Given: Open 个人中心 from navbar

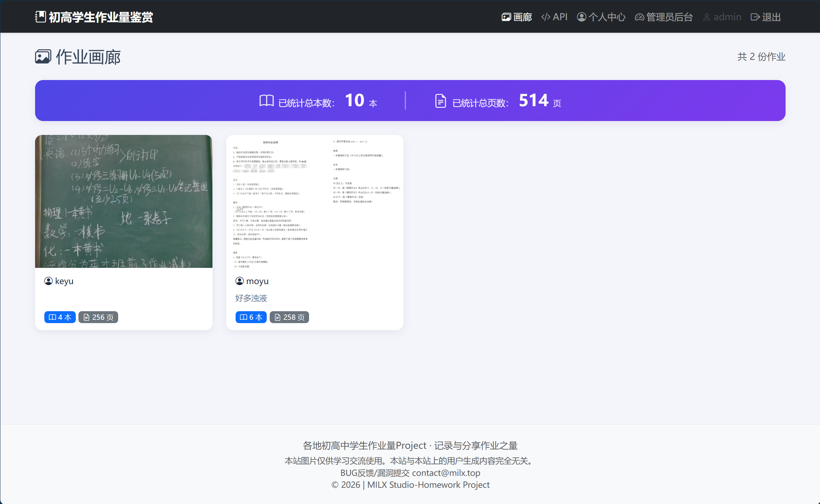Looking at the screenshot, I should (x=601, y=17).
